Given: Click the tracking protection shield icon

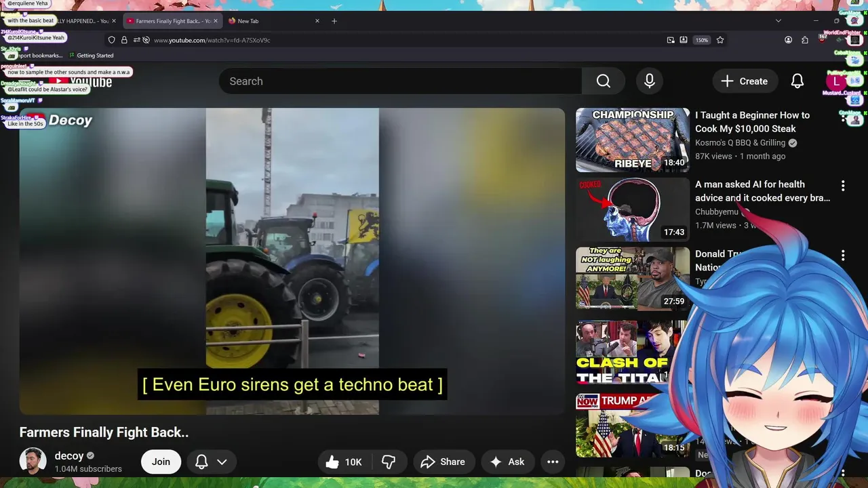Looking at the screenshot, I should (x=112, y=40).
